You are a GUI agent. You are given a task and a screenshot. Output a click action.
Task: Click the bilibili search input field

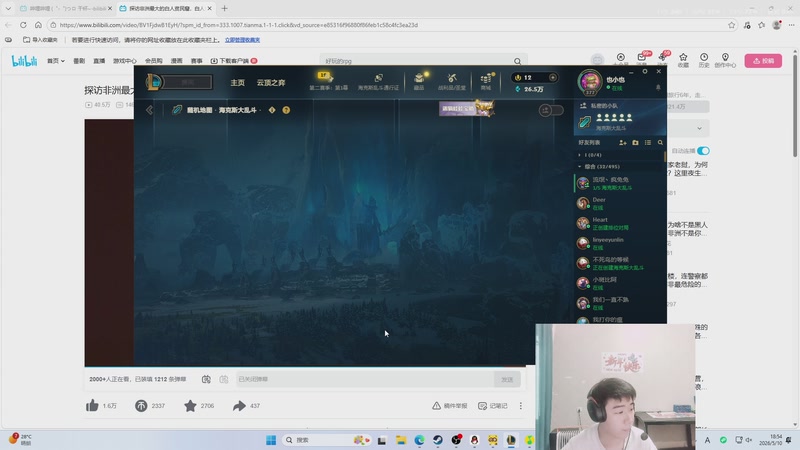[417, 61]
